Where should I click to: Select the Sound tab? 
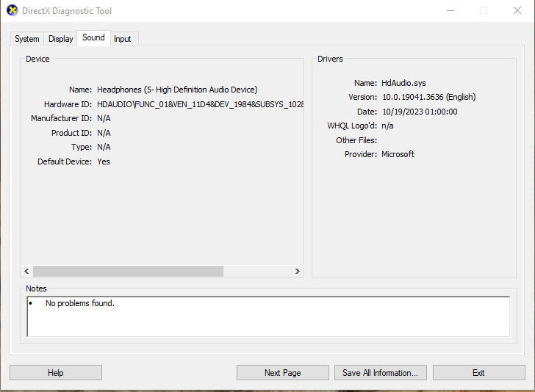click(93, 37)
